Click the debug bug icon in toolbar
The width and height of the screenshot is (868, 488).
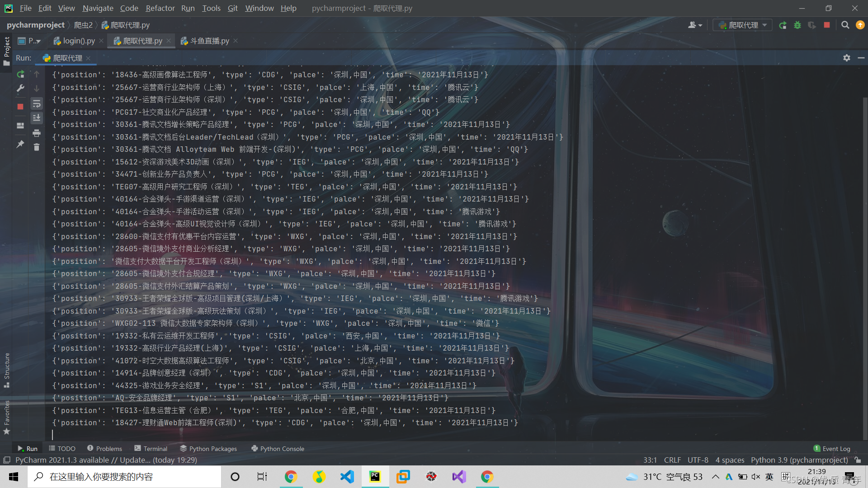tap(797, 25)
